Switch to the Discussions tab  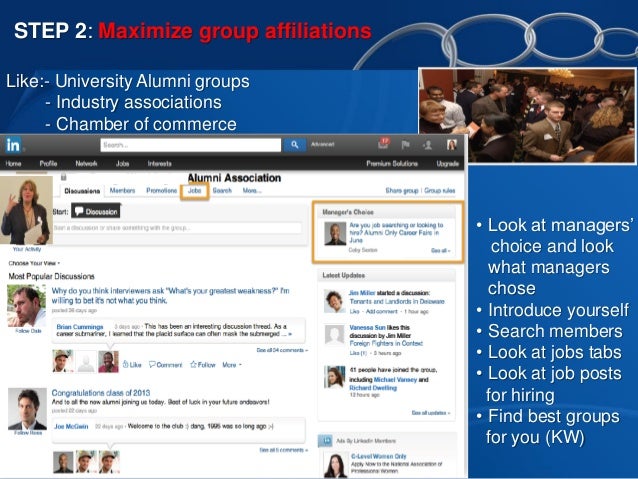click(82, 191)
